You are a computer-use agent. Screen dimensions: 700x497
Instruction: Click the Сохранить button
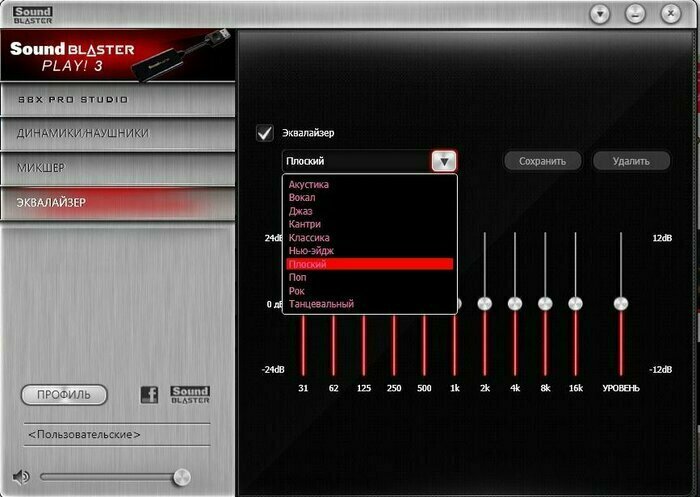pos(542,161)
